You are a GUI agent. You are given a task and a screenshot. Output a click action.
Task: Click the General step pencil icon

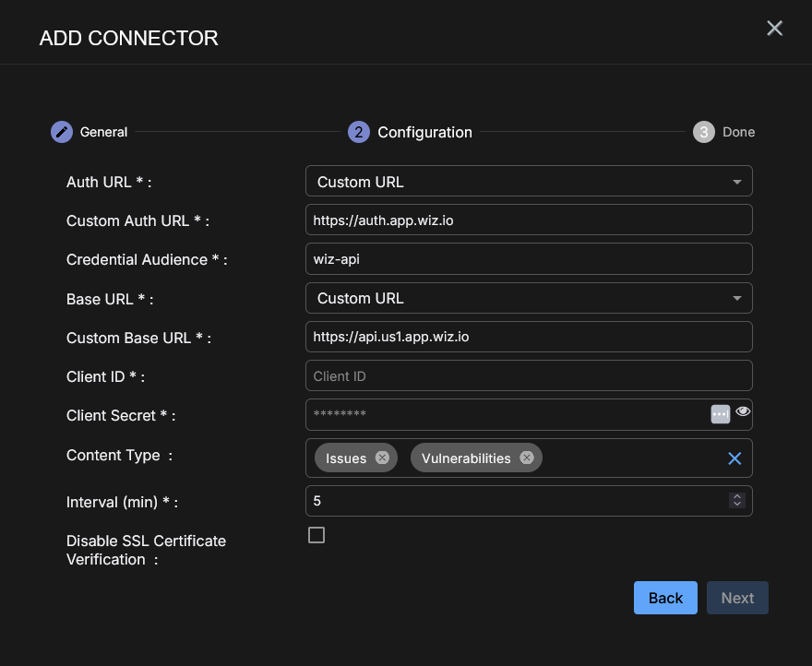click(61, 132)
